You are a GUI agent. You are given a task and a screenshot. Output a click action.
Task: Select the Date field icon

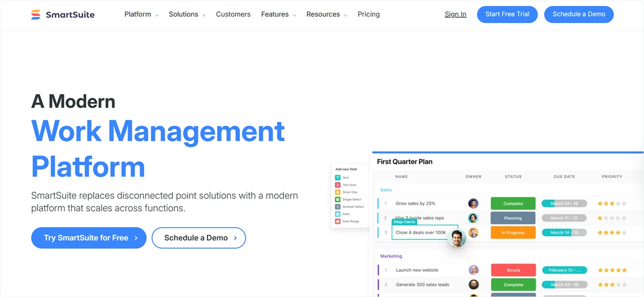pyautogui.click(x=337, y=214)
